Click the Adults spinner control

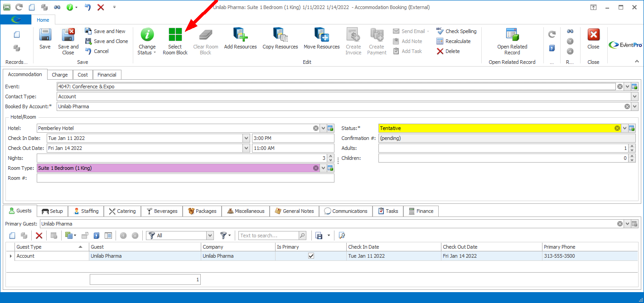[632, 148]
